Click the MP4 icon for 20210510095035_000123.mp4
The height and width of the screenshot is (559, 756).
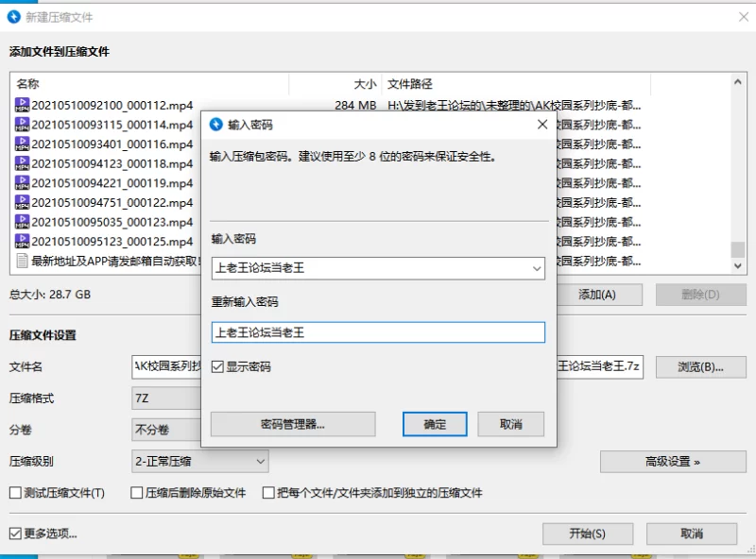(x=22, y=222)
